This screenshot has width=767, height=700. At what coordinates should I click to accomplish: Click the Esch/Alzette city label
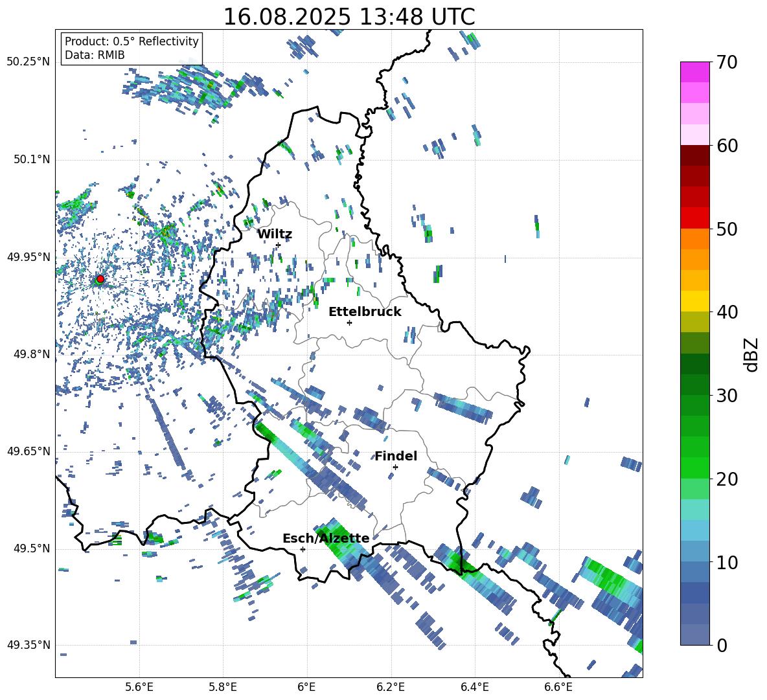pyautogui.click(x=326, y=539)
